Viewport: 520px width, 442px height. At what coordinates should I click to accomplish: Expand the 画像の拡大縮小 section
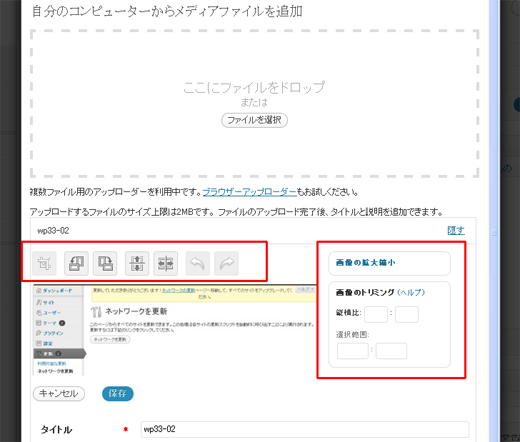coord(365,263)
